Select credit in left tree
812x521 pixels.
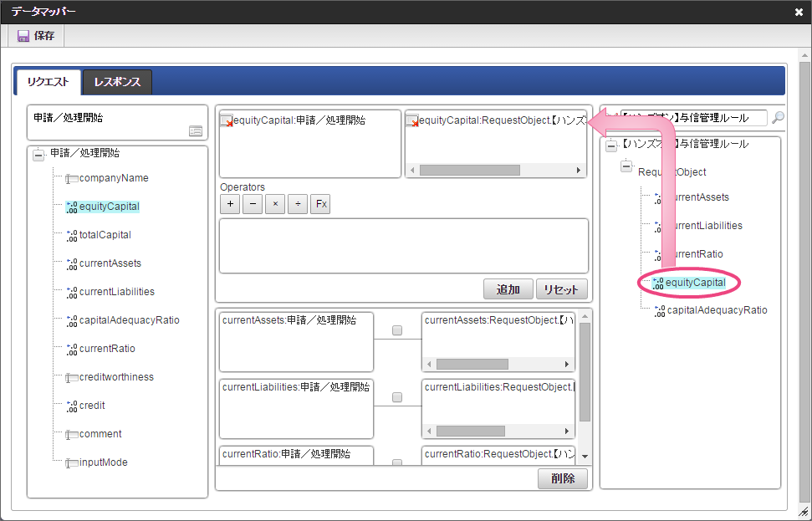click(92, 406)
